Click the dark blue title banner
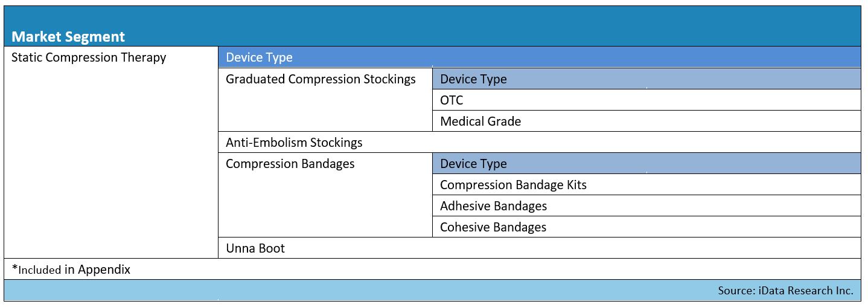This screenshot has width=868, height=307. tap(432, 26)
